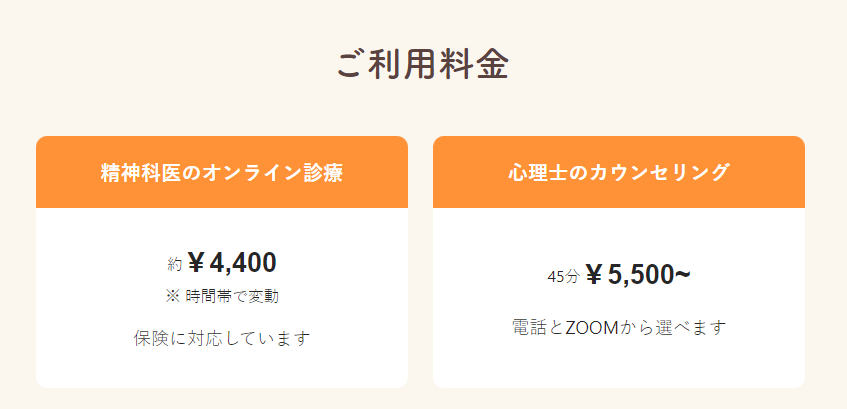This screenshot has width=847, height=409.
Task: Click the ※ 時間帯で変動 note
Action: click(222, 296)
